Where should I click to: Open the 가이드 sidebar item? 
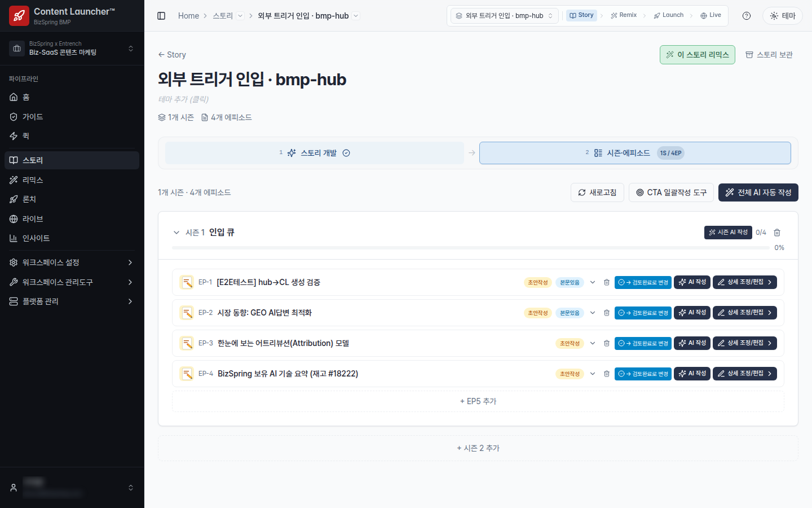pyautogui.click(x=72, y=117)
